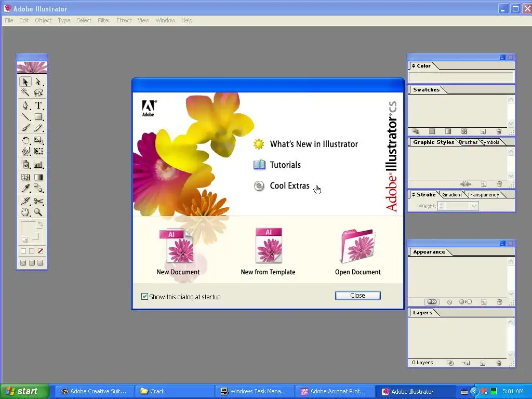Viewport: 532px width, 399px height.
Task: Click the Layers panel scroll-up arrow
Action: pos(511,322)
